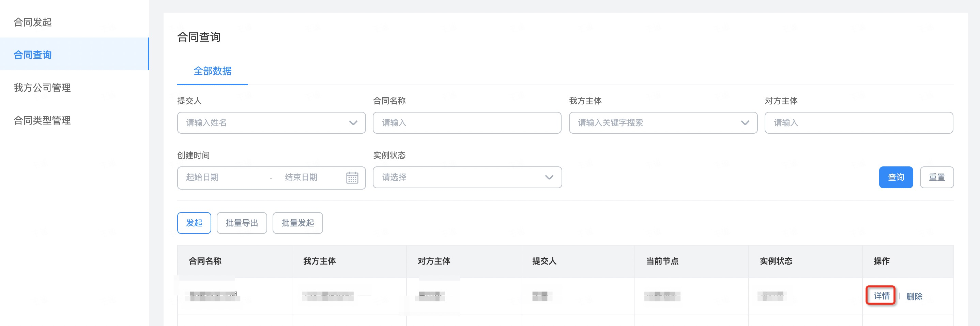Click the 结束日期 date input
Viewport: 980px width, 326px height.
304,177
